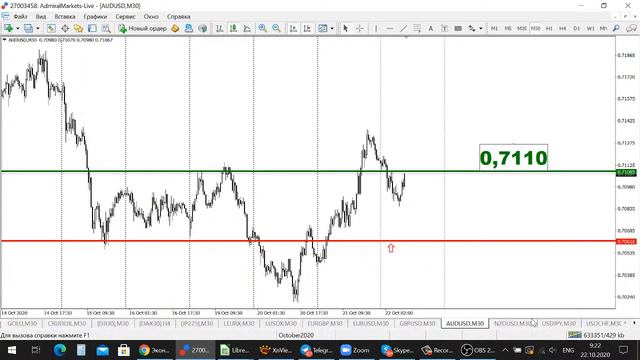Screen dimensions: 640x360
Task: Open Telegram from the taskbar
Action: 316,350
